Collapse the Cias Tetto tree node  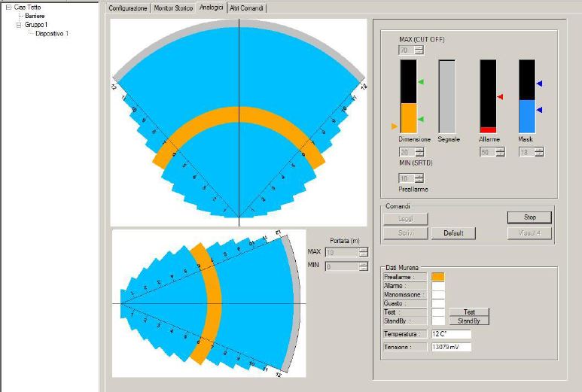[x=8, y=7]
